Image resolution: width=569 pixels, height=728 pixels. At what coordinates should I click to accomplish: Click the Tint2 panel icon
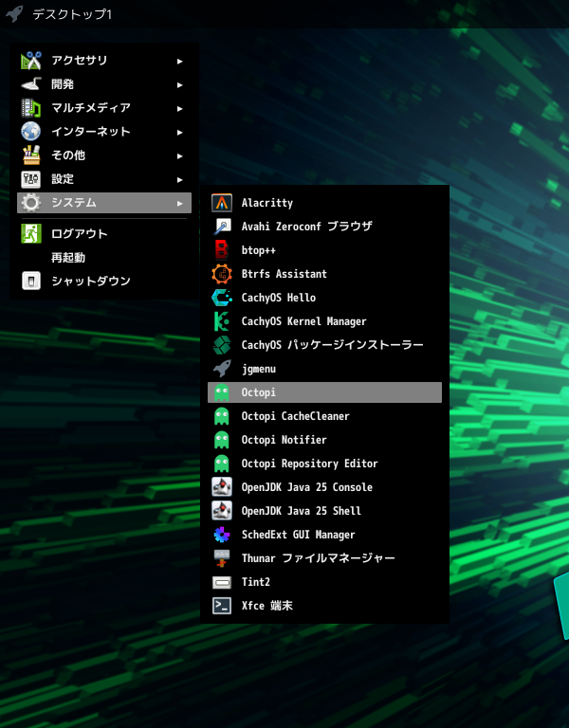click(x=222, y=582)
